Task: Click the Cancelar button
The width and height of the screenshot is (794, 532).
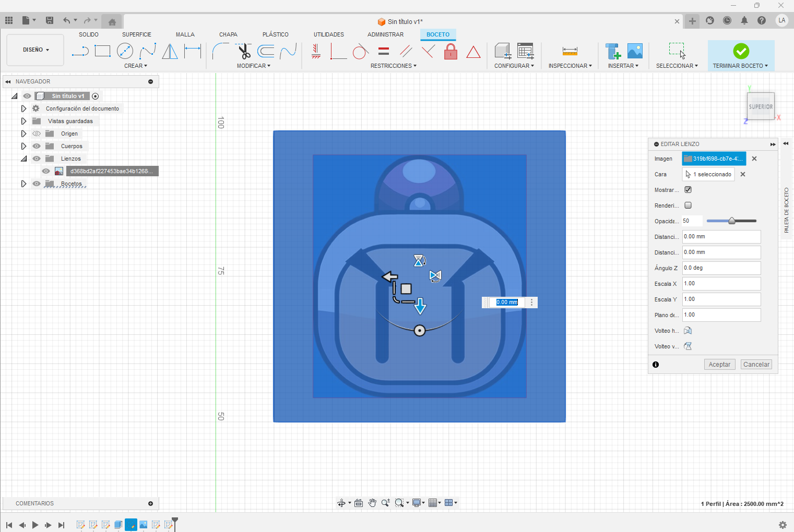Action: tap(756, 365)
